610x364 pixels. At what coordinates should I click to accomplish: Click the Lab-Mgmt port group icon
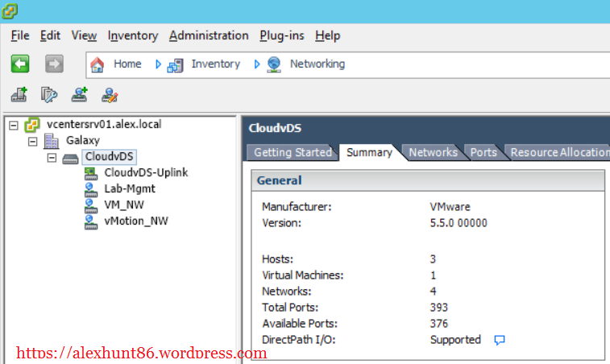tap(91, 190)
